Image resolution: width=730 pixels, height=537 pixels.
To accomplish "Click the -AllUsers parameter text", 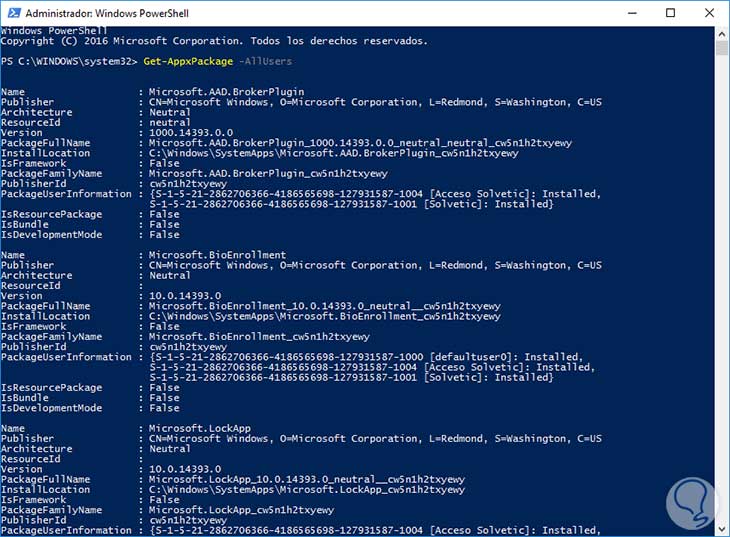I will click(x=265, y=61).
